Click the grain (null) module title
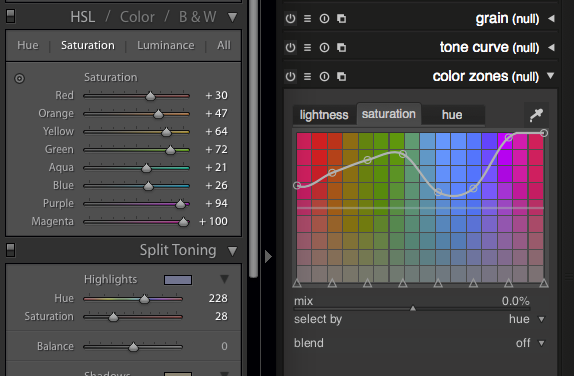 click(507, 18)
